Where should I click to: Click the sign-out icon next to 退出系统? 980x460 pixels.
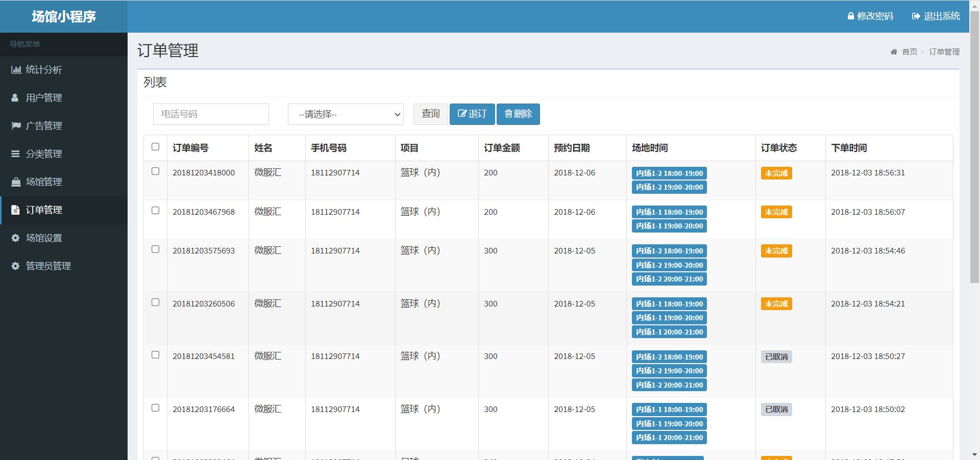pyautogui.click(x=916, y=16)
